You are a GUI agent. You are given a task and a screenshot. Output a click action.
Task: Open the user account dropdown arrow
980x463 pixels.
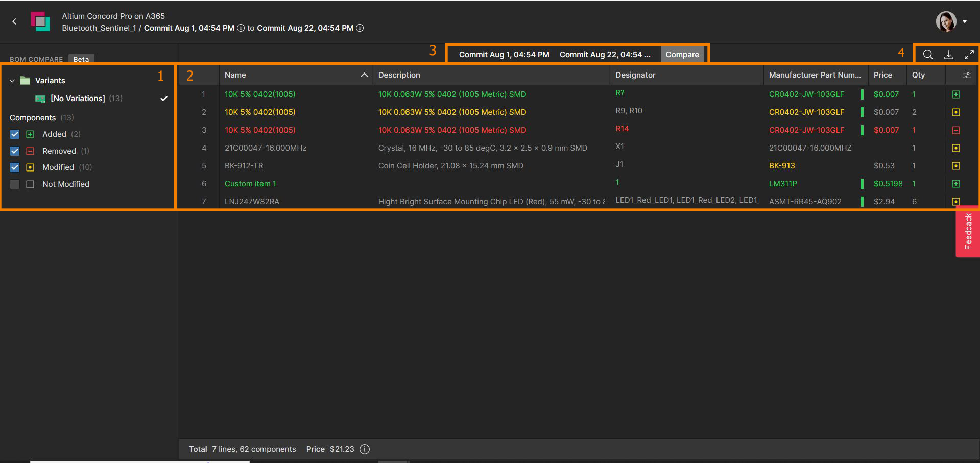coord(965,21)
